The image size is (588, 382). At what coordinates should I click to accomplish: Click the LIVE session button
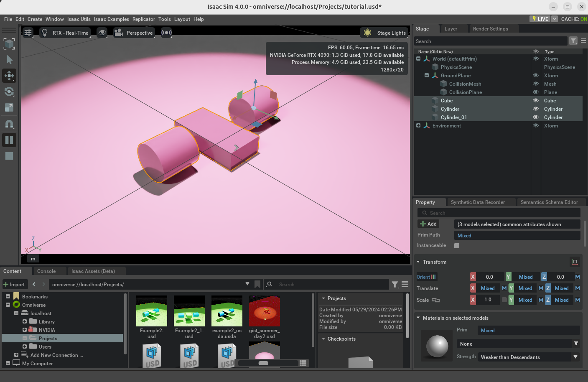pyautogui.click(x=540, y=19)
